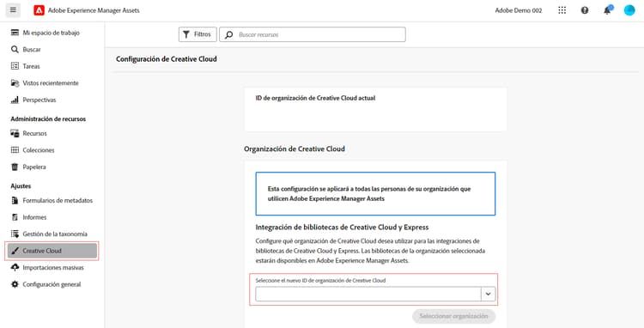
Task: Open the Filtros button
Action: 197,34
